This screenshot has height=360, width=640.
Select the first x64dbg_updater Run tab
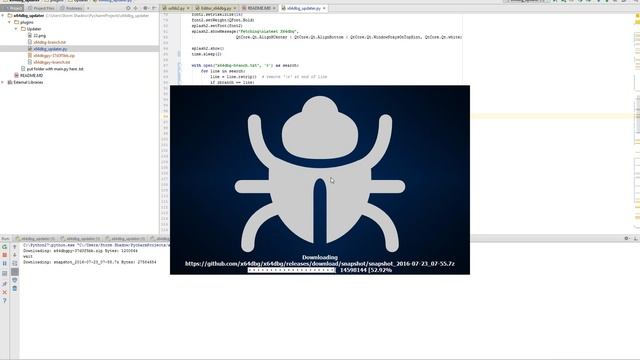click(36, 238)
